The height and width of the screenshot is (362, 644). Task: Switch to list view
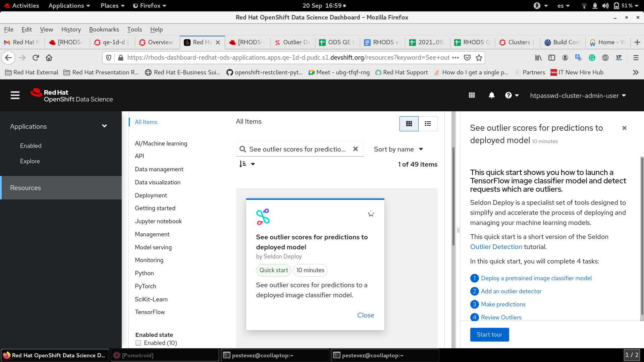tap(428, 124)
